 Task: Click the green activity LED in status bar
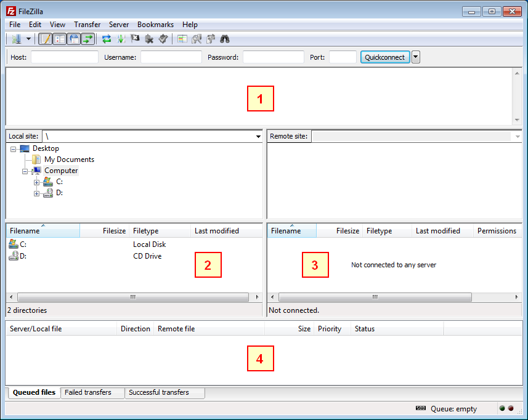502,408
